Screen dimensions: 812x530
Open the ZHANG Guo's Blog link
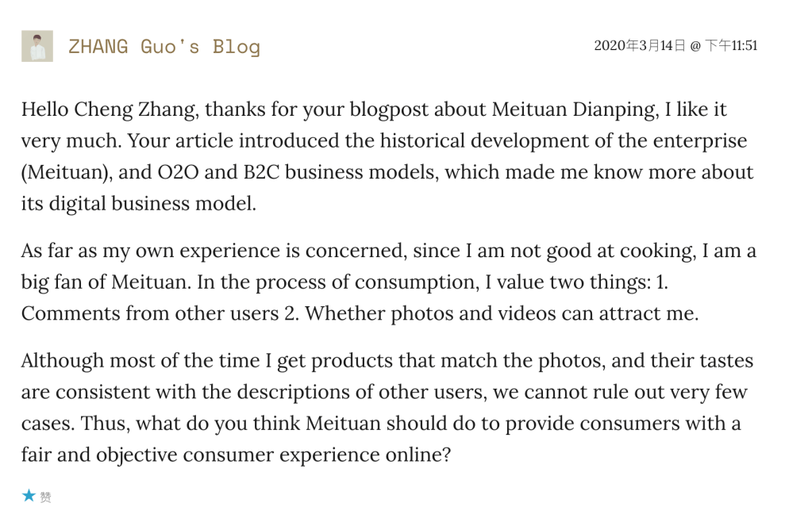pos(164,46)
